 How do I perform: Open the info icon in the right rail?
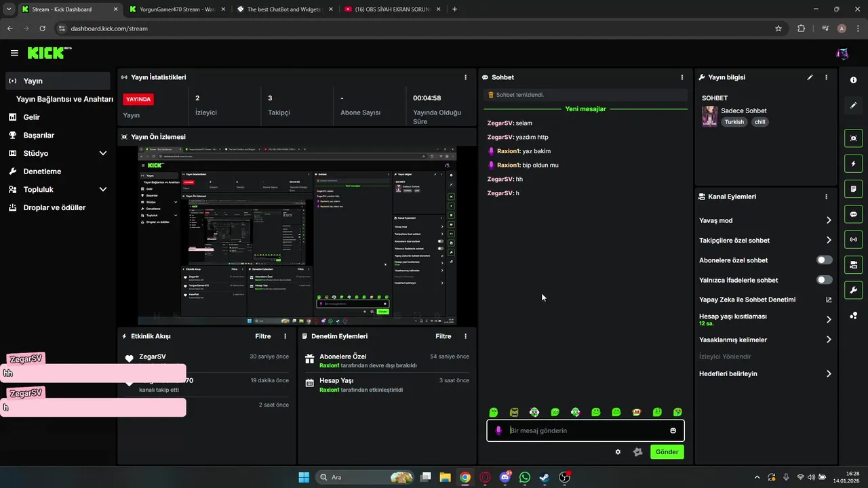[x=853, y=80]
